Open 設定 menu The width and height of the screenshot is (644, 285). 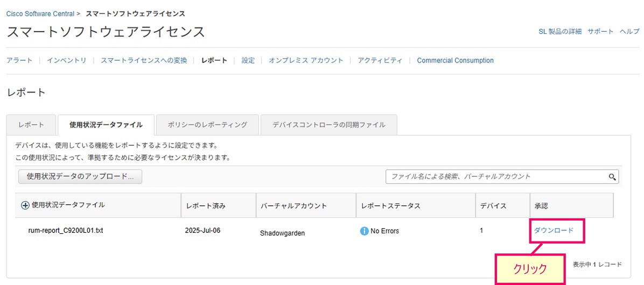tap(248, 61)
